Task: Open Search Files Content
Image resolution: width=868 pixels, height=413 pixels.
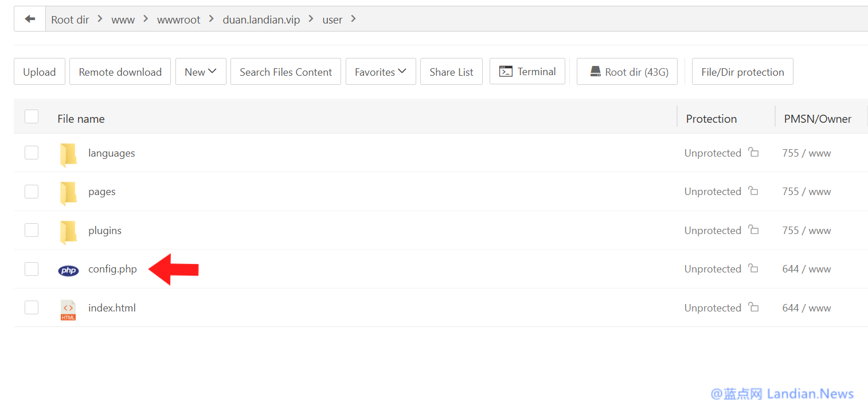Action: click(286, 72)
